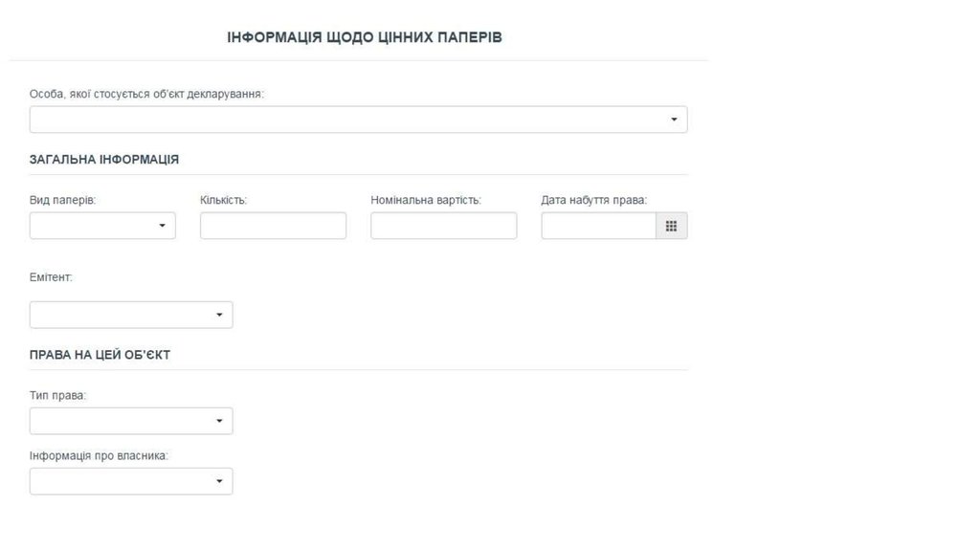Click arrow of the declaration person dropdown
The height and width of the screenshot is (549, 980).
tap(674, 120)
